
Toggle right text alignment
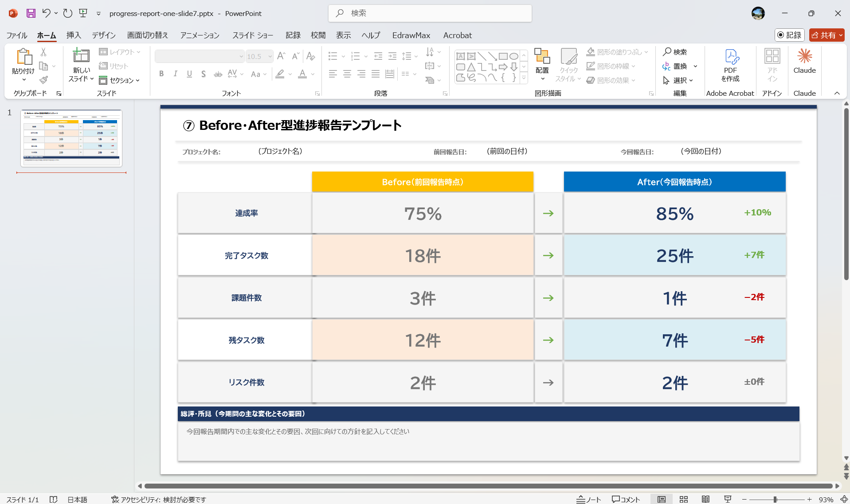coord(361,74)
